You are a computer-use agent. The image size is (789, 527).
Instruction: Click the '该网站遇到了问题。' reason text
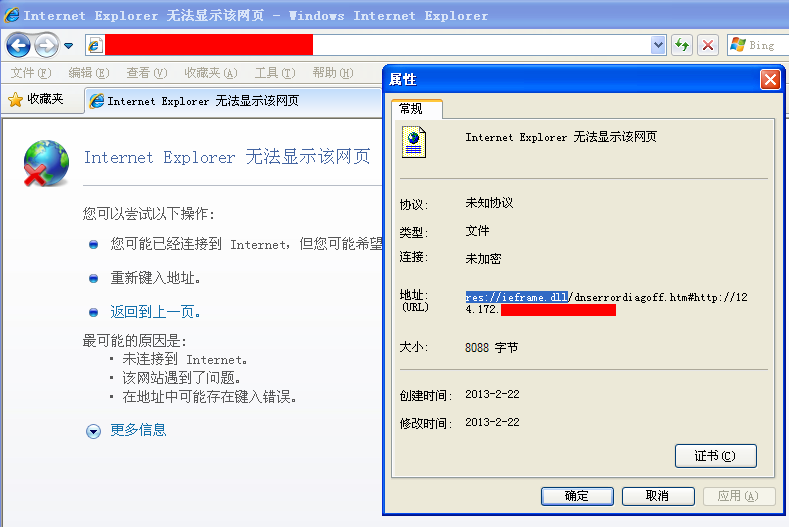(x=182, y=378)
